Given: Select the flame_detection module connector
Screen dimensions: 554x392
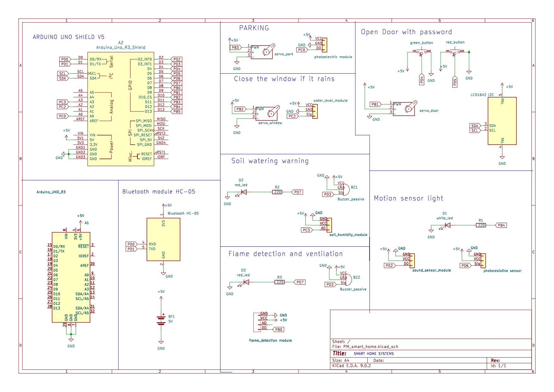Looking at the screenshot, I should tap(256, 322).
